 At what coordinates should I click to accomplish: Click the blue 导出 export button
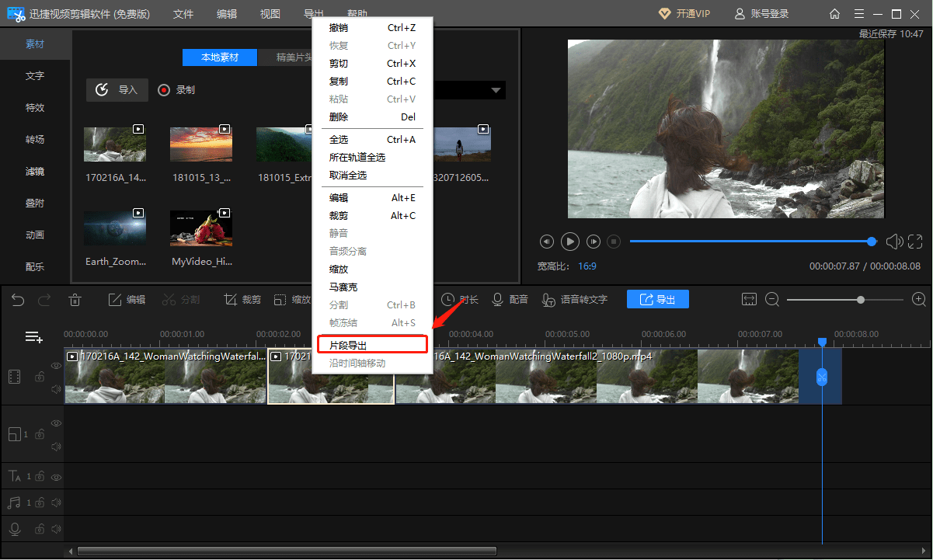tap(657, 300)
